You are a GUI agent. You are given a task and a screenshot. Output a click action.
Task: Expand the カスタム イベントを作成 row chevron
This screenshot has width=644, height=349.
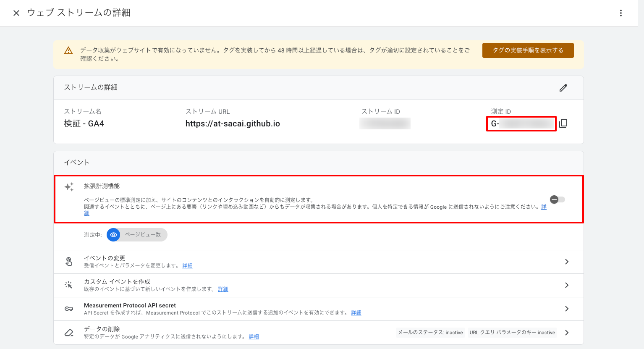(x=567, y=285)
